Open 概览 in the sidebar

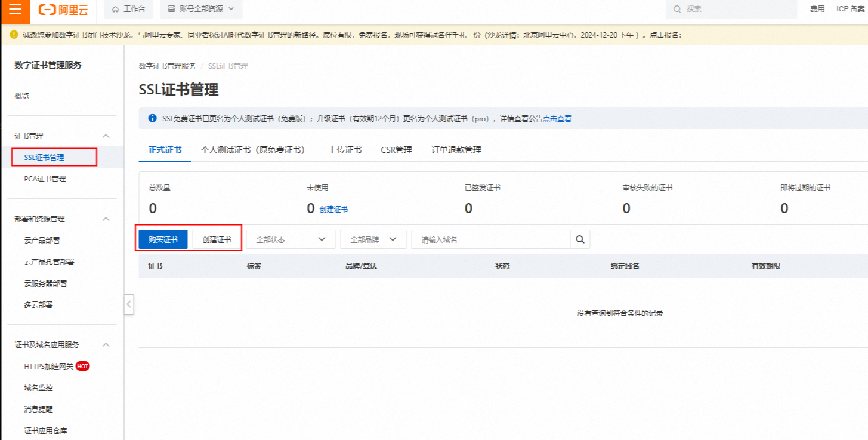tap(22, 96)
